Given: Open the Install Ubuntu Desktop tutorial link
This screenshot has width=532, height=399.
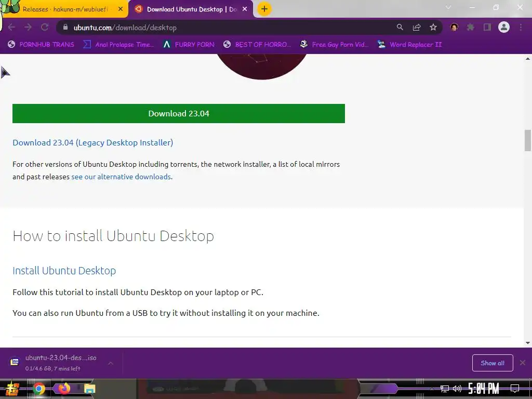Looking at the screenshot, I should (64, 270).
